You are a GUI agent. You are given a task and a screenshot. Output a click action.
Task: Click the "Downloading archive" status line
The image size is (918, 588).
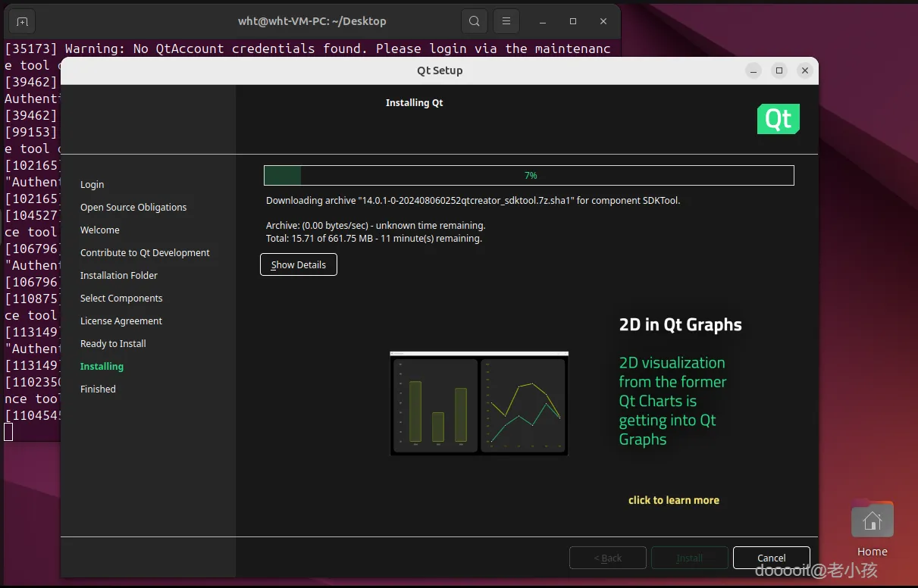(473, 201)
